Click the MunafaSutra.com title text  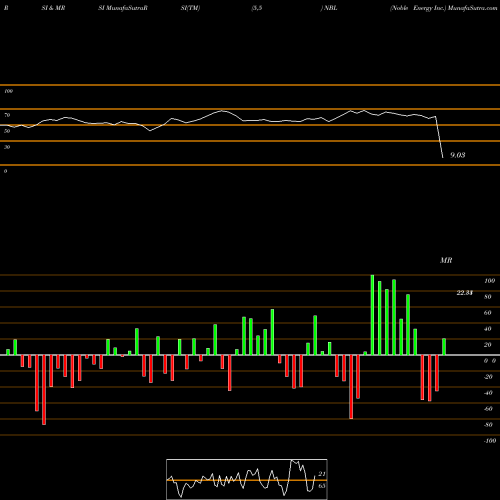click(473, 8)
